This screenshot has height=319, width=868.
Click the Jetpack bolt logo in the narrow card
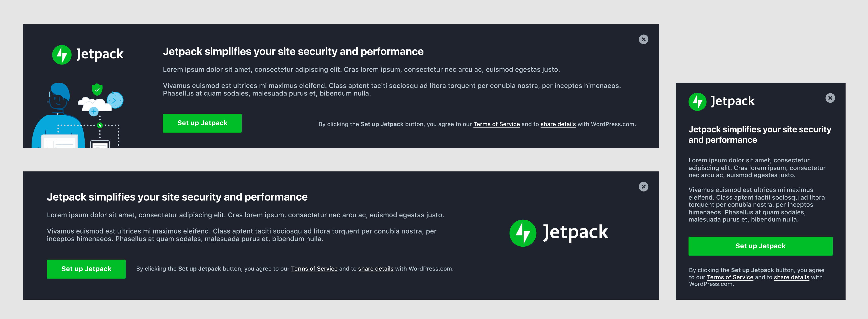(x=697, y=101)
